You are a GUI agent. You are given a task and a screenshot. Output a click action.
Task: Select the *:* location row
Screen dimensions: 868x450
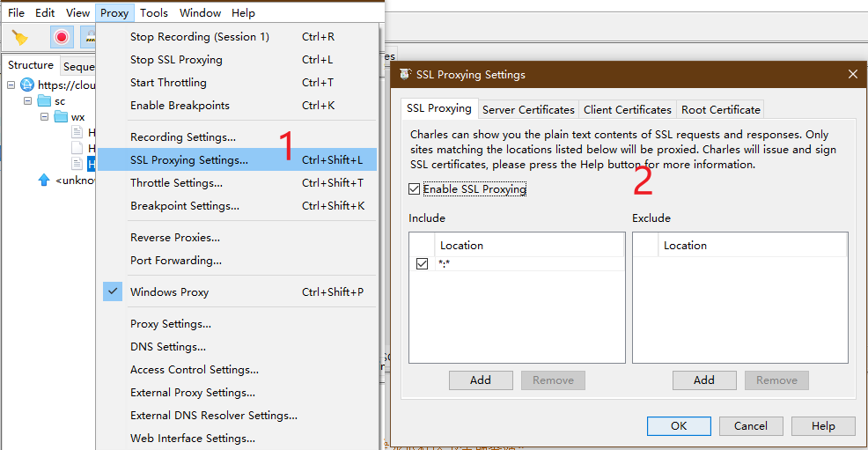[x=517, y=263]
